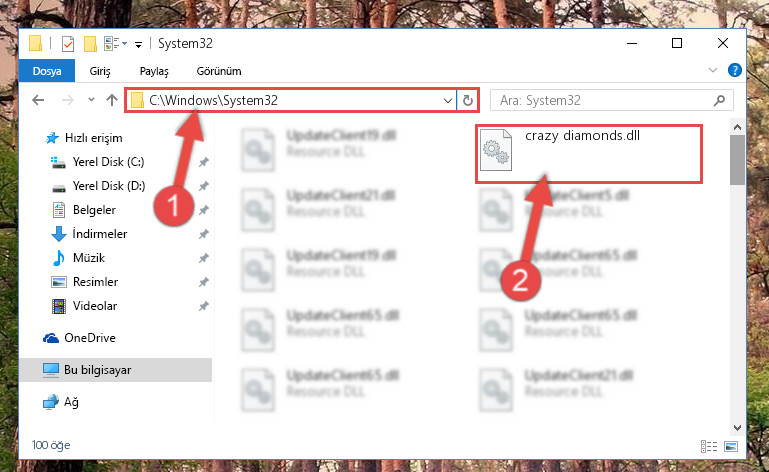Expand the ribbon with the chevron
769x472 pixels.
(713, 71)
